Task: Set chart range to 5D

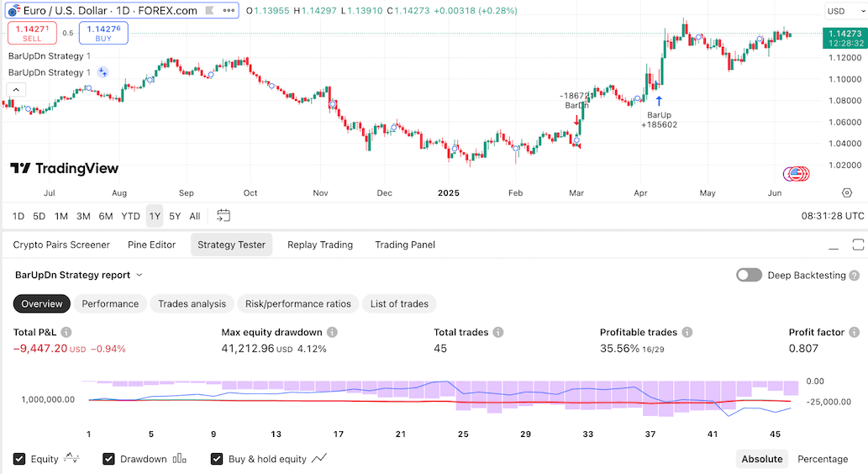Action: pos(39,216)
